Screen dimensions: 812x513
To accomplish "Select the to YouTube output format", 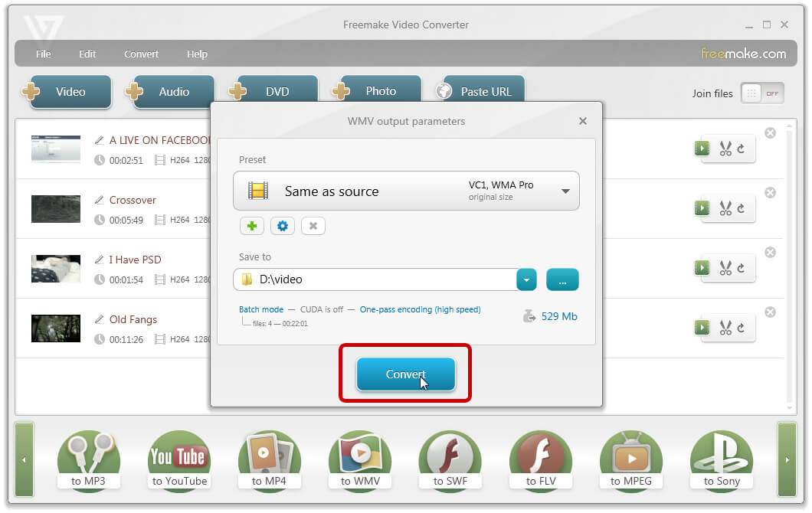I will click(179, 459).
